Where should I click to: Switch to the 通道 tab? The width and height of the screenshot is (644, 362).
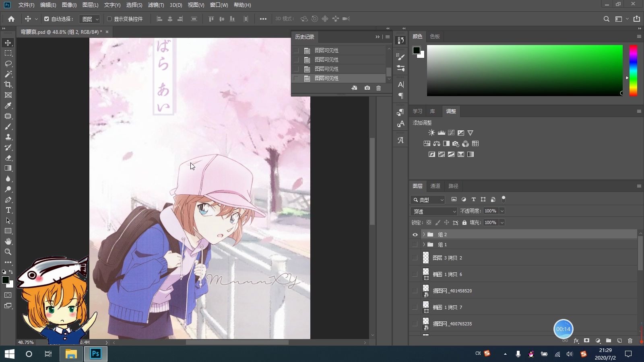pos(435,186)
